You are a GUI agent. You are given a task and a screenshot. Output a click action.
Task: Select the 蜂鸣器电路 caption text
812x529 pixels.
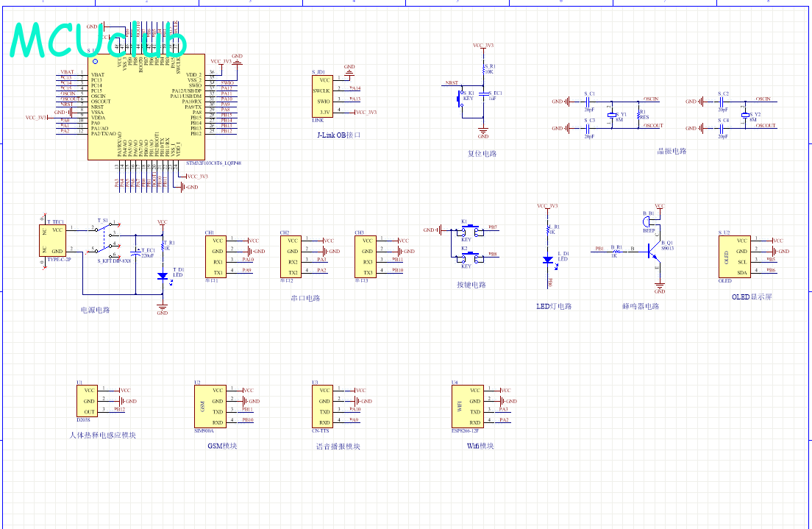click(x=641, y=306)
